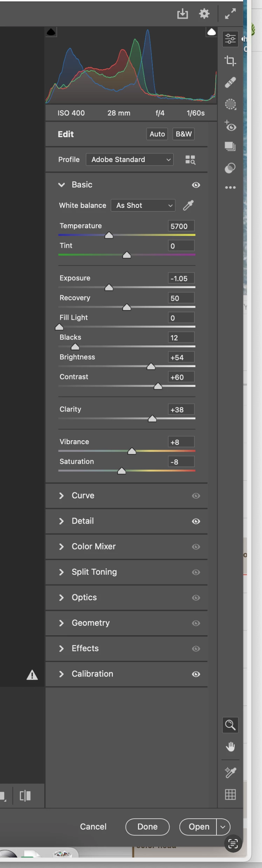Open the Profile dropdown Adobe Standard
The width and height of the screenshot is (262, 868).
[130, 160]
